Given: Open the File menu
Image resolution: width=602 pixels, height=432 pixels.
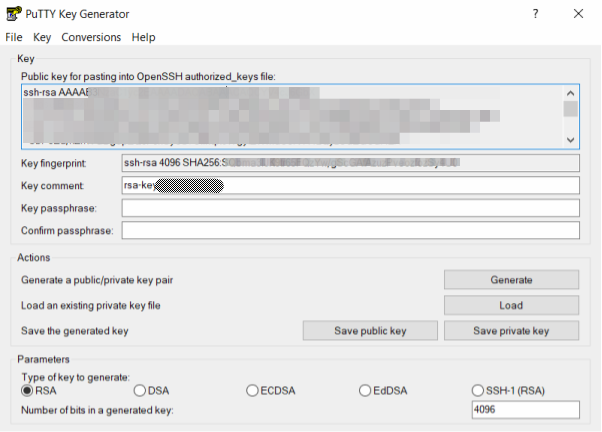Looking at the screenshot, I should coord(14,37).
